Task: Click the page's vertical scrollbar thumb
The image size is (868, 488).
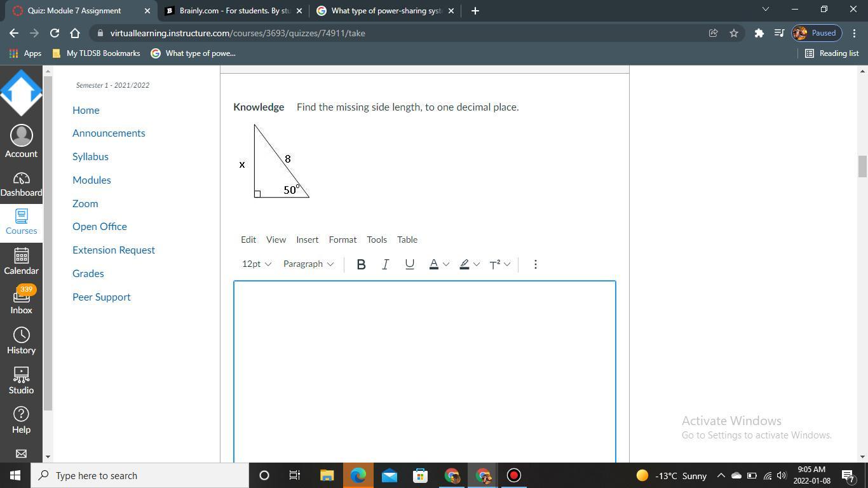Action: 862,166
